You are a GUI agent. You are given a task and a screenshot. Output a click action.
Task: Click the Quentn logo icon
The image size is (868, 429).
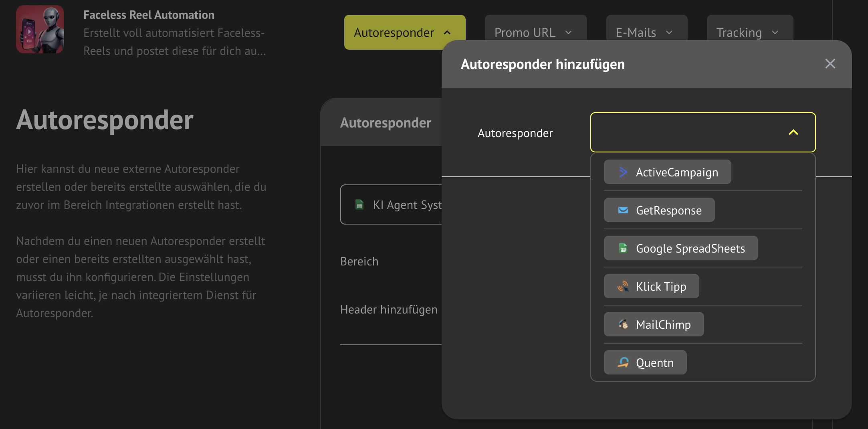(623, 362)
